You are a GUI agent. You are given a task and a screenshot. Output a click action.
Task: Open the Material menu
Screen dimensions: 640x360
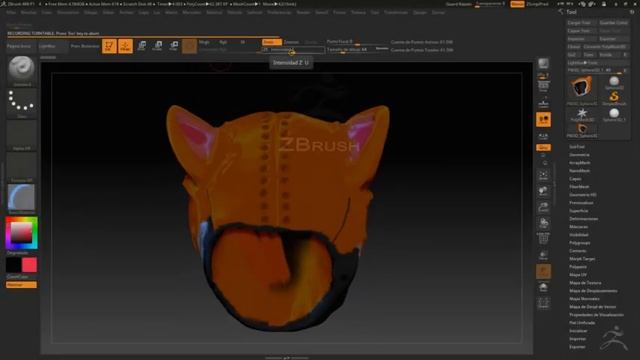[x=214, y=13]
